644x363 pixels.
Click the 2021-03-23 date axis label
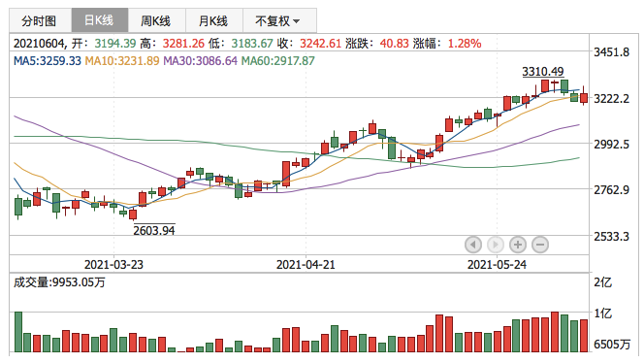pyautogui.click(x=113, y=264)
